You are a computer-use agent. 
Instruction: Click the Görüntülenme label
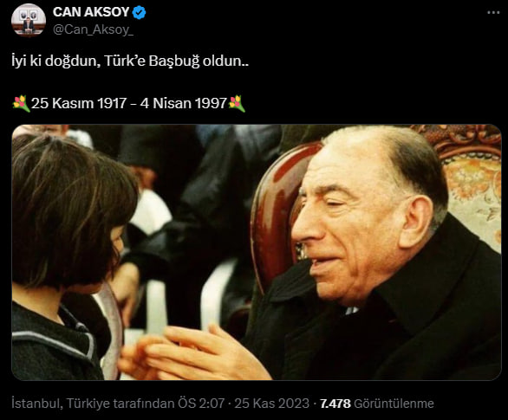pos(394,404)
